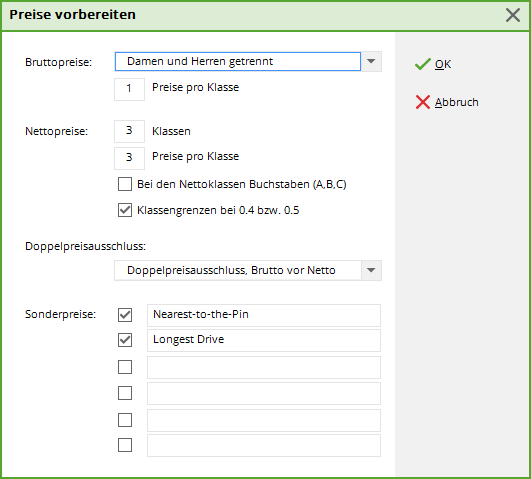This screenshot has width=531, height=479.
Task: Tick the third Sonderpreise checkbox
Action: [125, 367]
